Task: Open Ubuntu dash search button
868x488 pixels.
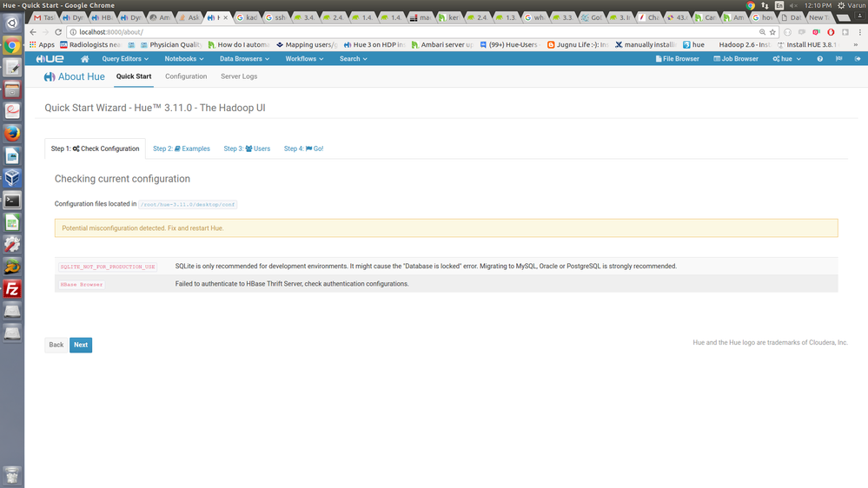Action: click(x=12, y=23)
